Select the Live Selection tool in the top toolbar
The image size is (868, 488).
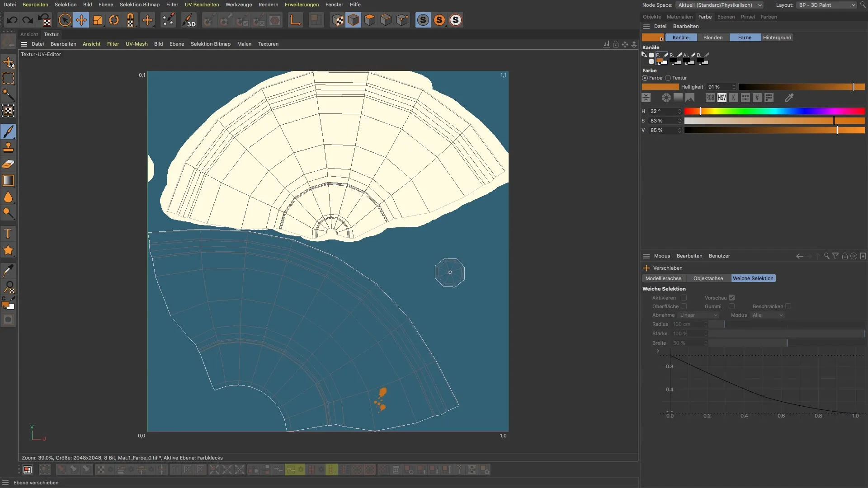tap(65, 20)
